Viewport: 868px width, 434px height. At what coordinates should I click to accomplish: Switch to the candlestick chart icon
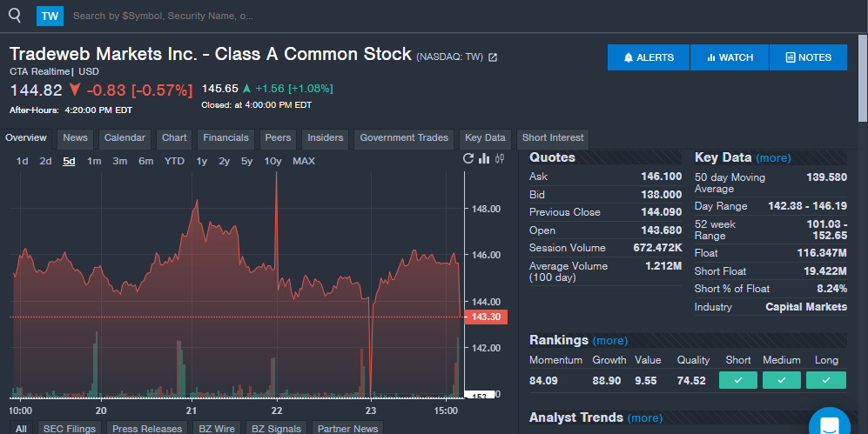(500, 158)
